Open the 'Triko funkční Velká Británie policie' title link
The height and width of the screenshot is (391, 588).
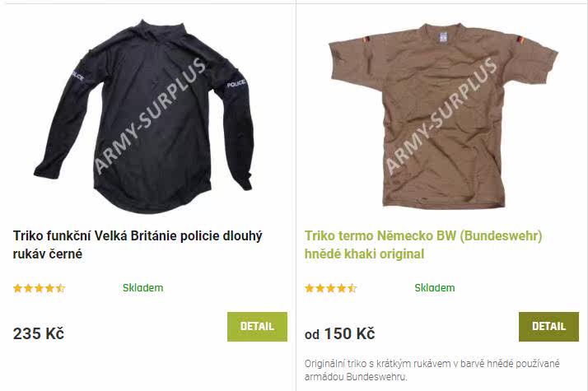(x=138, y=244)
